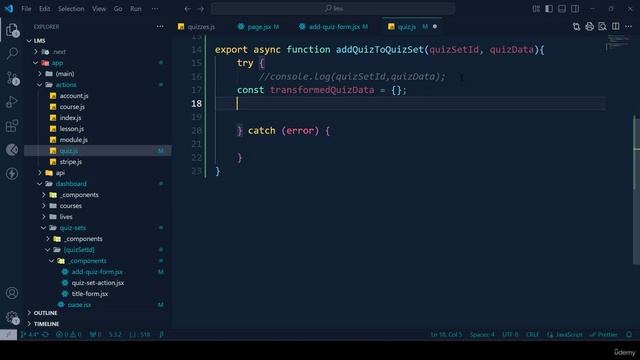The height and width of the screenshot is (360, 640).
Task: Open the Run menu
Action: pyautogui.click(x=136, y=9)
